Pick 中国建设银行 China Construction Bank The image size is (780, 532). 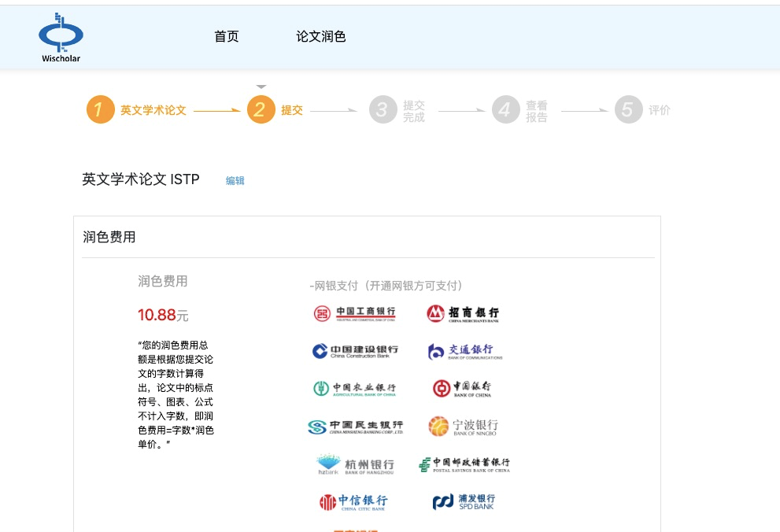(x=355, y=351)
